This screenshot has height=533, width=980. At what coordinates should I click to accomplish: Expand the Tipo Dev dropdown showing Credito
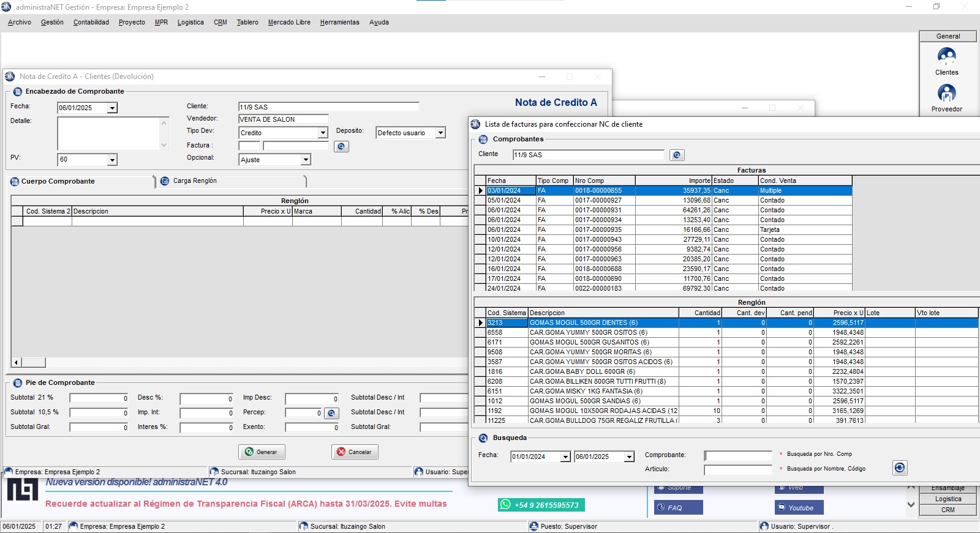(323, 133)
